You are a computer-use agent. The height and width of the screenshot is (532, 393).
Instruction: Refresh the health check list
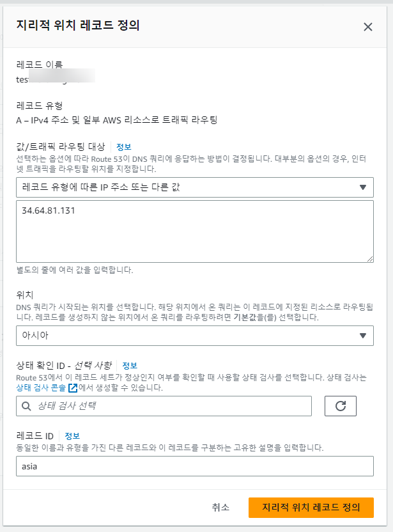[340, 406]
